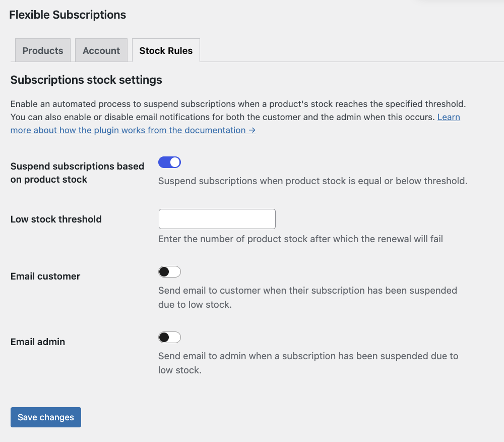Click the Flexible Subscriptions page title
Viewport: 504px width, 442px height.
click(68, 15)
